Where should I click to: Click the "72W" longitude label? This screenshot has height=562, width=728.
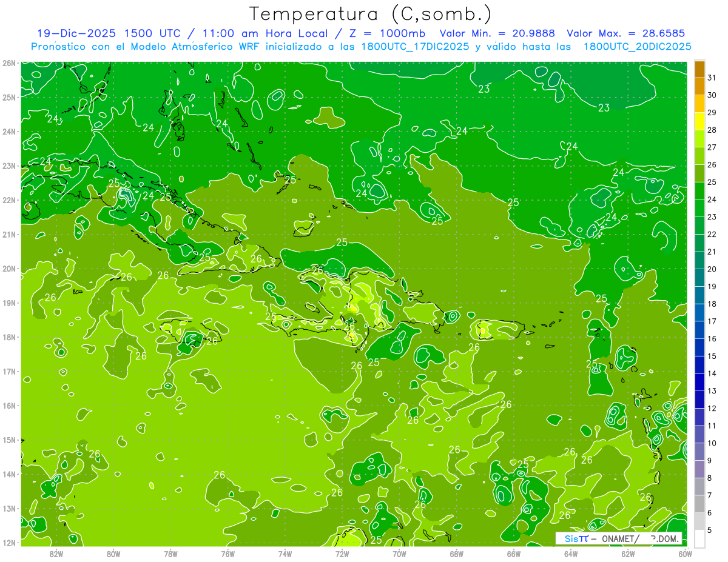click(342, 553)
